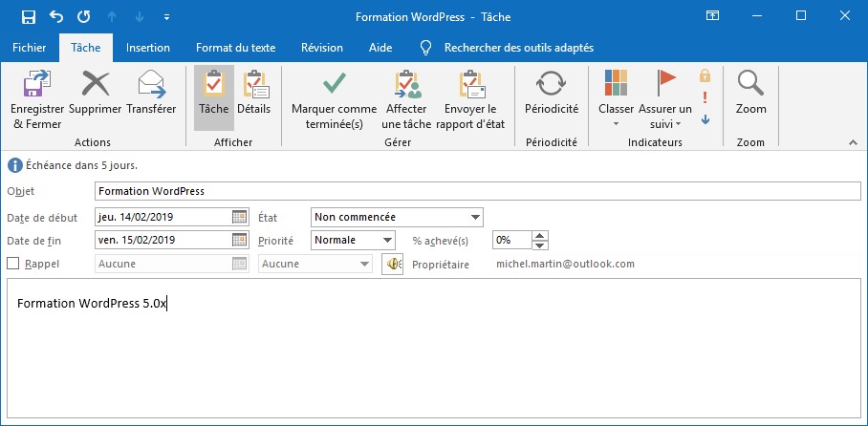The height and width of the screenshot is (426, 868).
Task: Open the Priorité Normale dropdown
Action: click(x=386, y=241)
